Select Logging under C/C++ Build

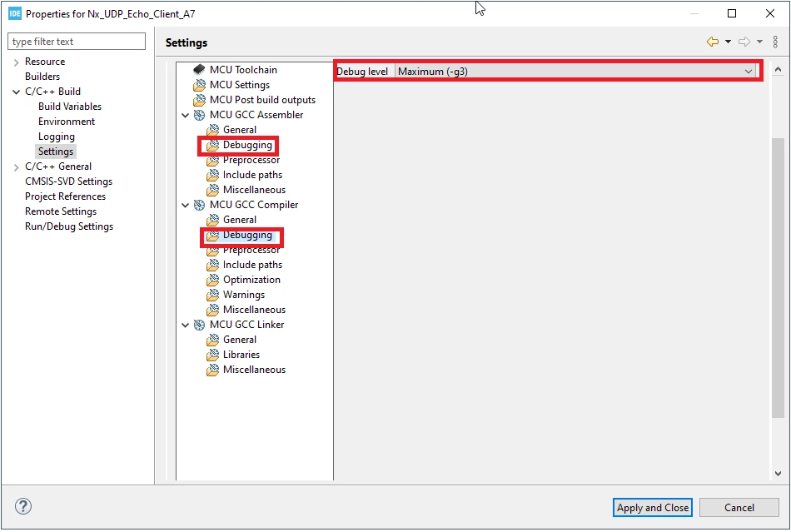(x=57, y=137)
